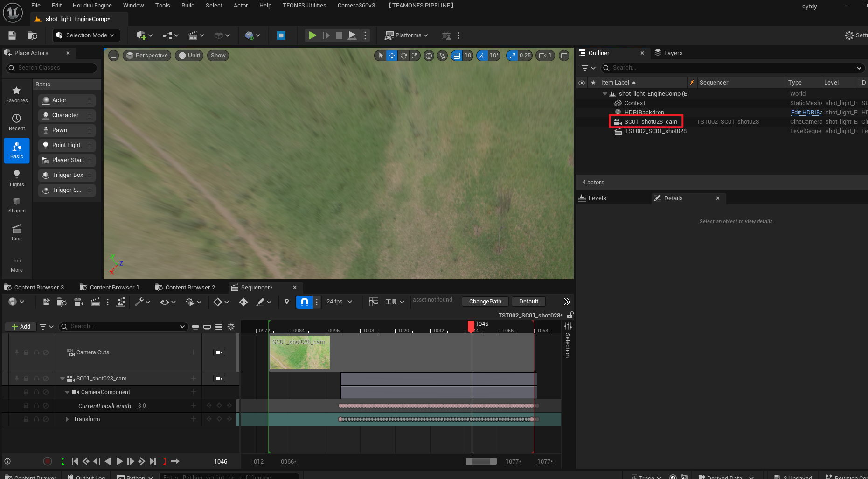Click the green Play level button
Screen dimensions: 868x479
312,35
